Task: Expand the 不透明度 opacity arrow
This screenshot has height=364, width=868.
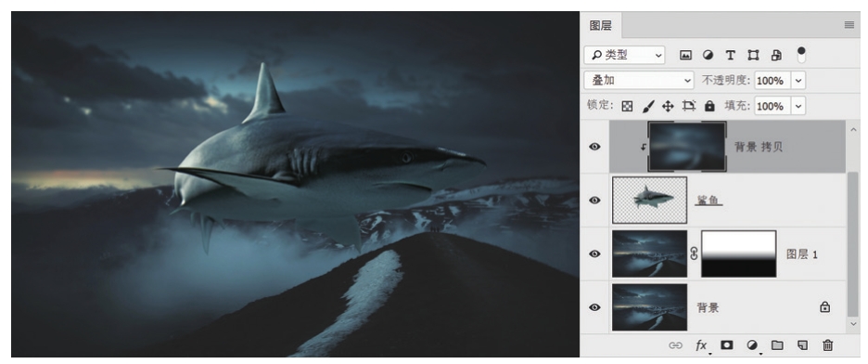Action: (x=798, y=81)
